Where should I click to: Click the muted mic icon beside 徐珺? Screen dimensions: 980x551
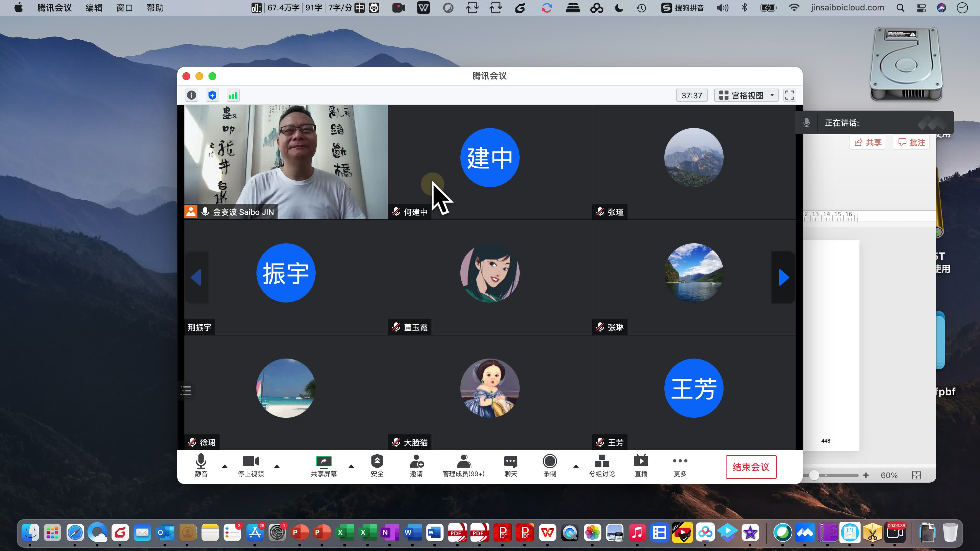tap(193, 442)
